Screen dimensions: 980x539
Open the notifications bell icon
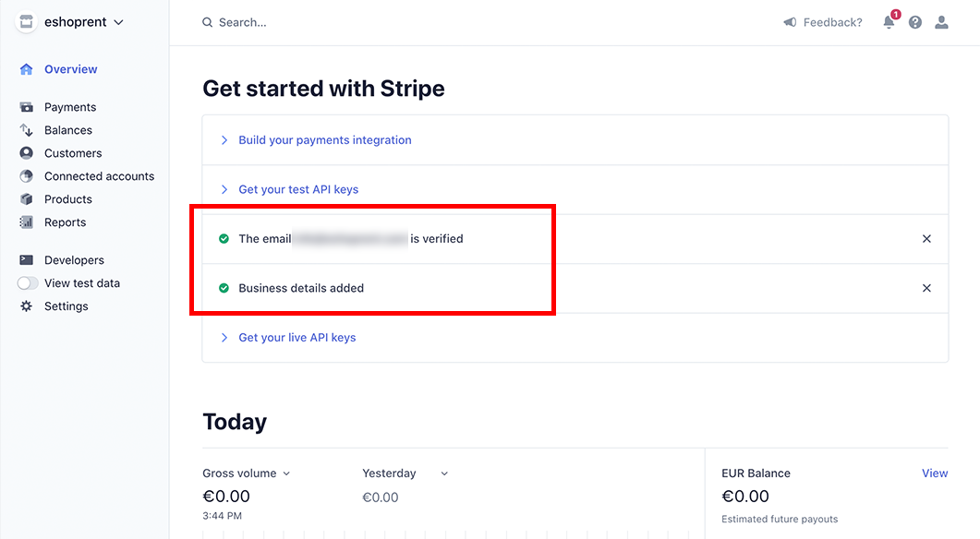(x=889, y=22)
